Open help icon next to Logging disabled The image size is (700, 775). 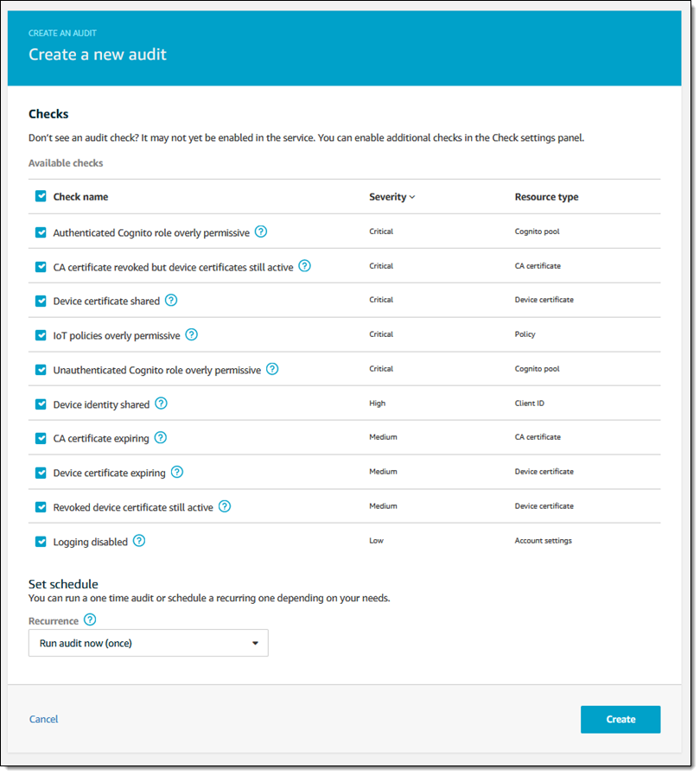139,541
